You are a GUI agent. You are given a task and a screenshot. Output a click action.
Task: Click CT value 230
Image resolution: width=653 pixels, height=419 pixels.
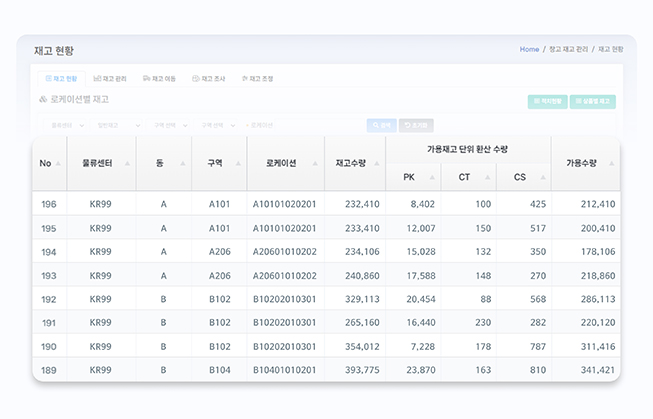(483, 322)
